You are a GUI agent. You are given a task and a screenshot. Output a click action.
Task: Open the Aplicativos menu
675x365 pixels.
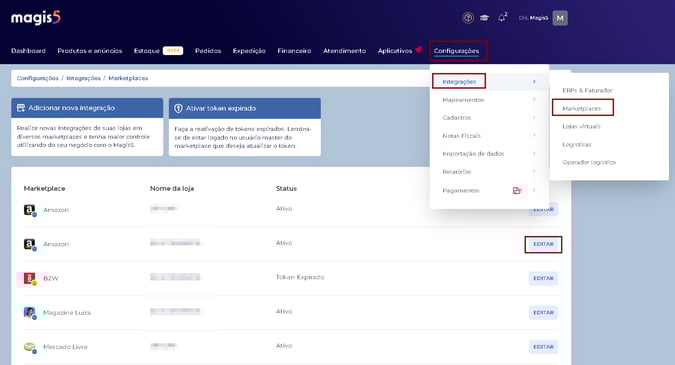(x=395, y=51)
